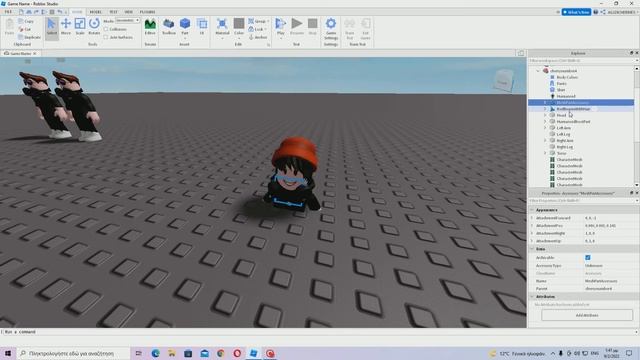Open the Material picker
The width and height of the screenshot is (640, 360).
coord(222,28)
